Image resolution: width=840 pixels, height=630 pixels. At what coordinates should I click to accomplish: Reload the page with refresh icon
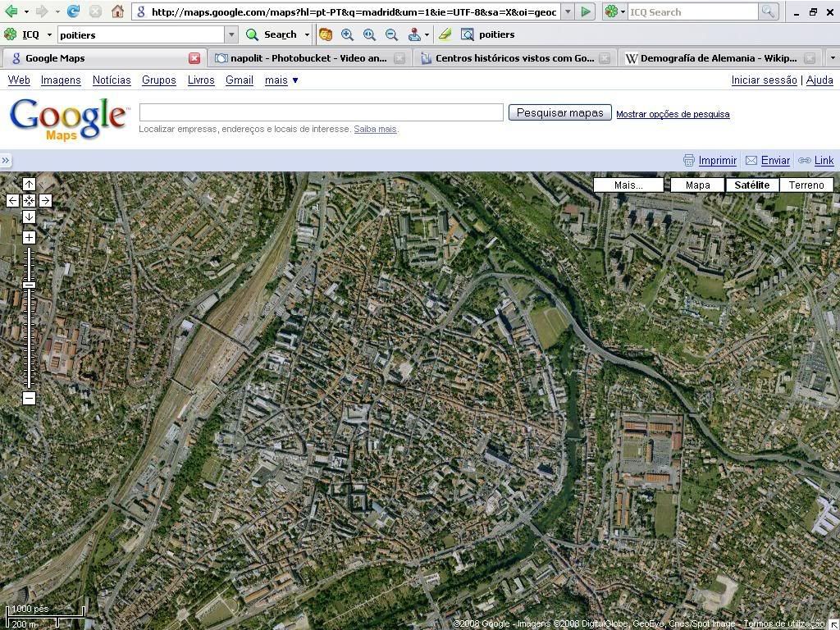click(73, 11)
